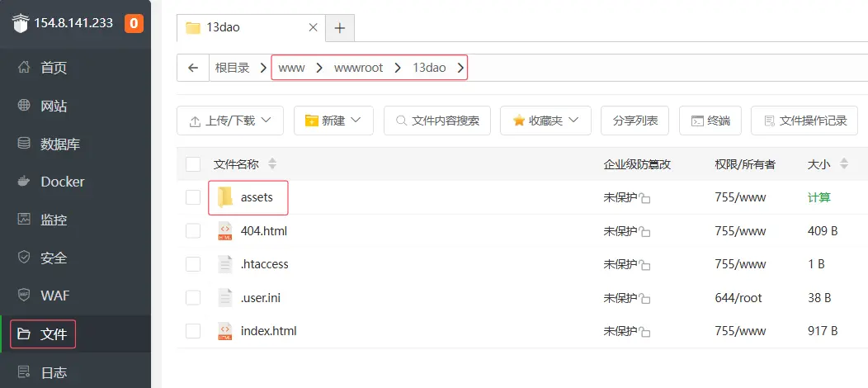Click the .user.ini file name
The width and height of the screenshot is (868, 388).
coord(261,298)
